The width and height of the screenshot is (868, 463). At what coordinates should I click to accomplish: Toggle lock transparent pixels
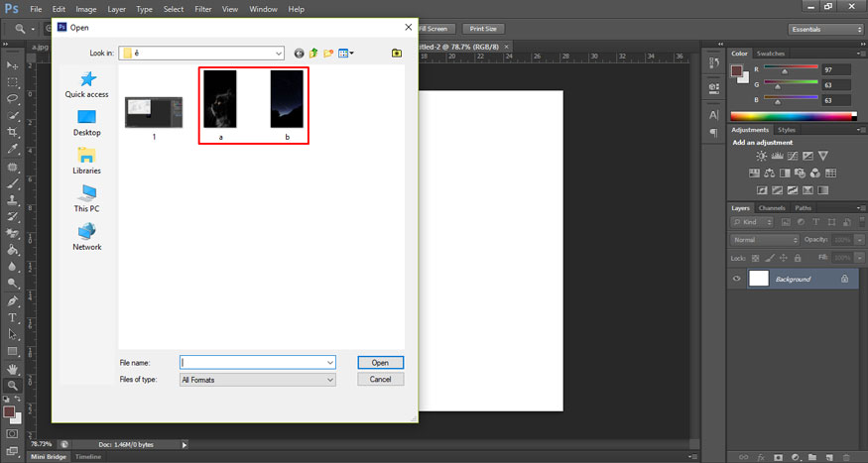click(755, 259)
